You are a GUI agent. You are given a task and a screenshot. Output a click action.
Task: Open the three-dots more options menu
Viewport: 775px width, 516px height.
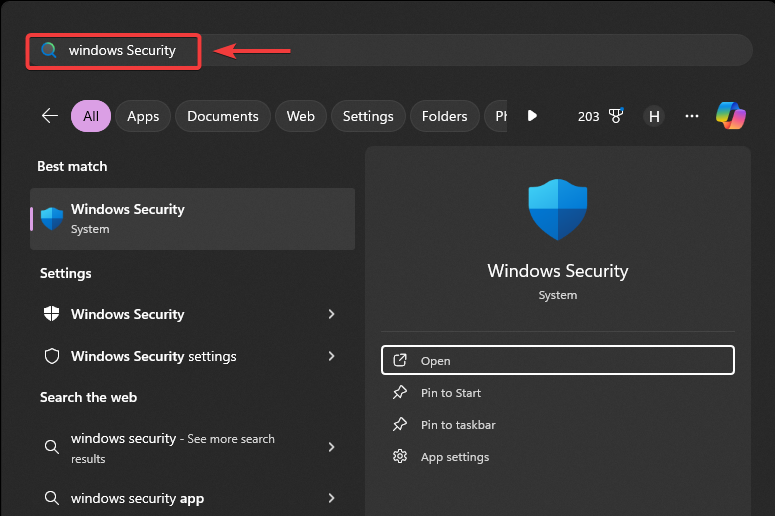pyautogui.click(x=692, y=116)
